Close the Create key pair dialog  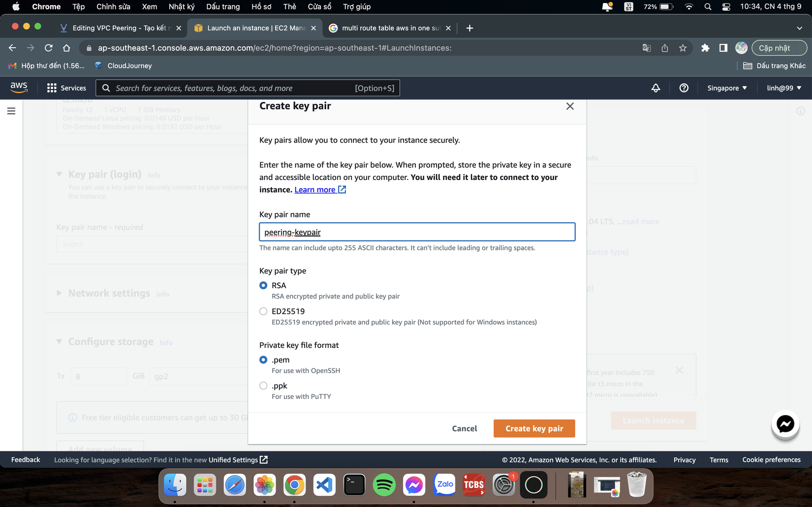point(570,106)
